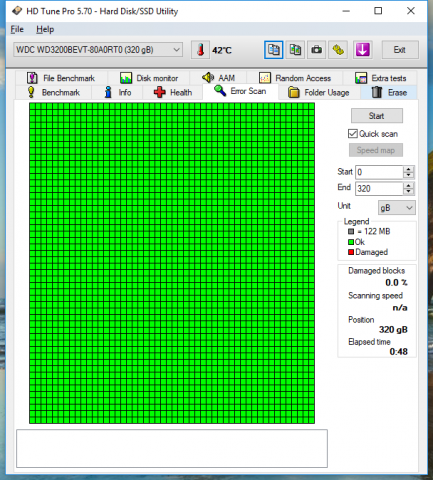433x480 pixels.
Task: Copy info to clipboard toolbar icon
Action: point(274,50)
